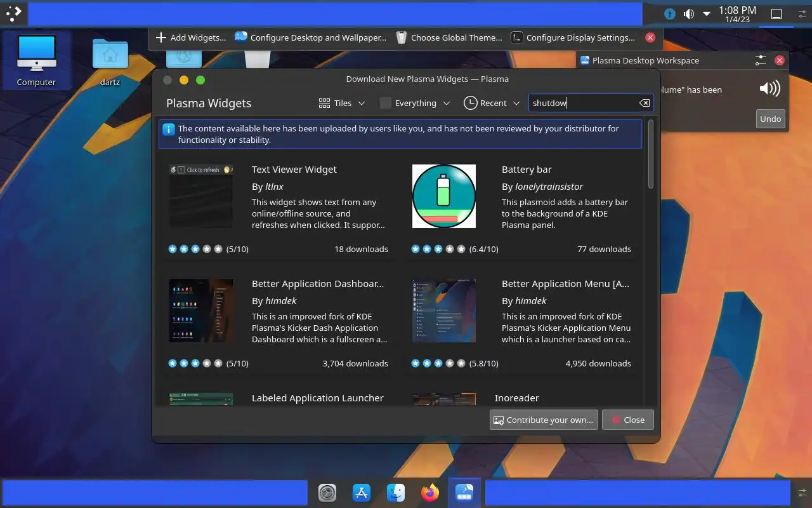812x508 pixels.
Task: Click the red close window button of dialog
Action: (x=167, y=80)
